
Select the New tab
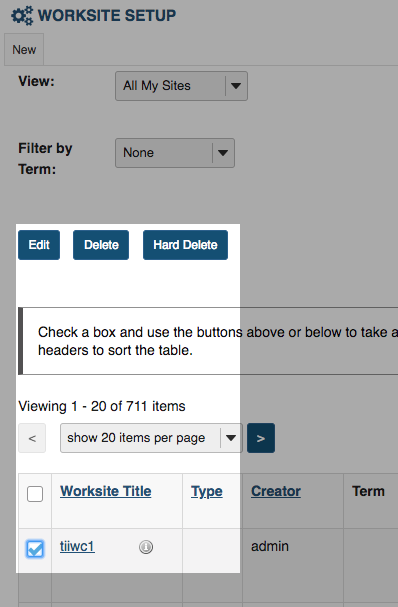(24, 50)
